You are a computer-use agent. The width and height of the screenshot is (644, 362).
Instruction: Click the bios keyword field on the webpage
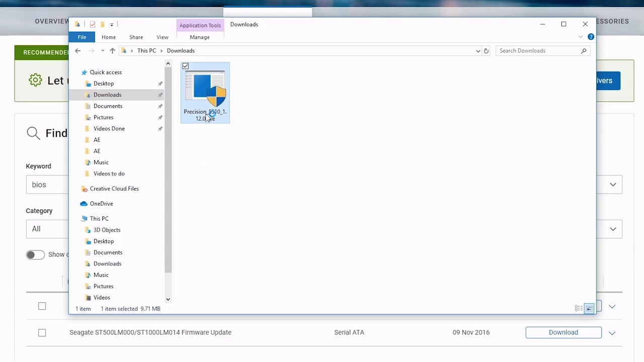(x=47, y=185)
